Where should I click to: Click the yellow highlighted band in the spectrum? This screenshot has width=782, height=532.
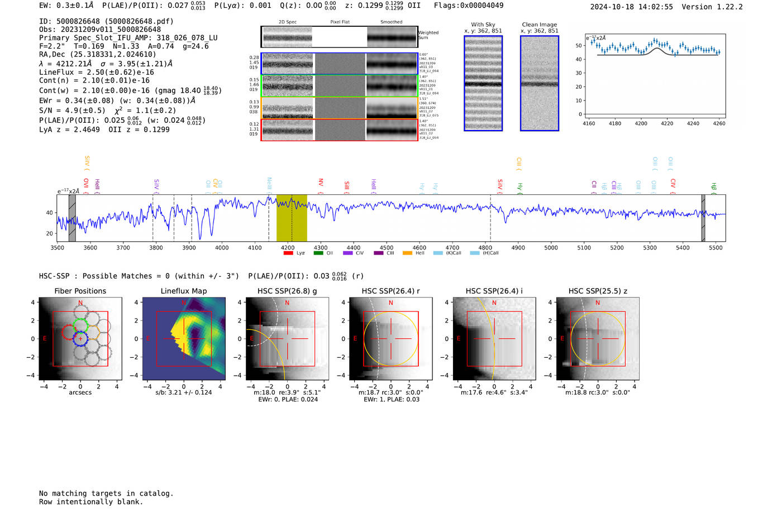(292, 218)
